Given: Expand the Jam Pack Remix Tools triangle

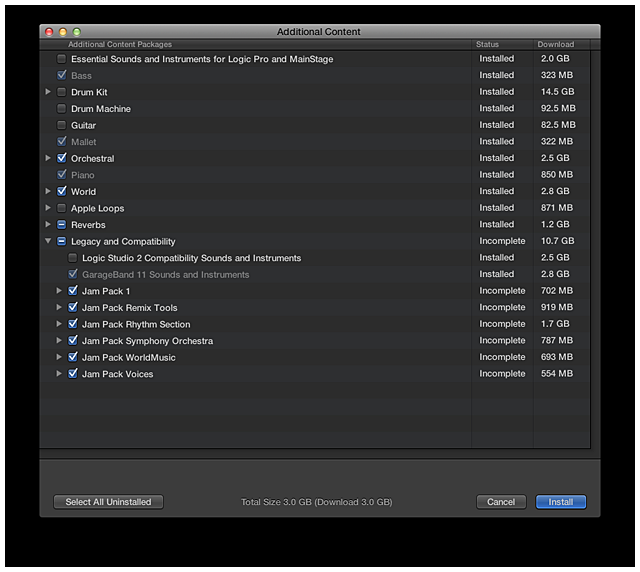Looking at the screenshot, I should coord(59,307).
